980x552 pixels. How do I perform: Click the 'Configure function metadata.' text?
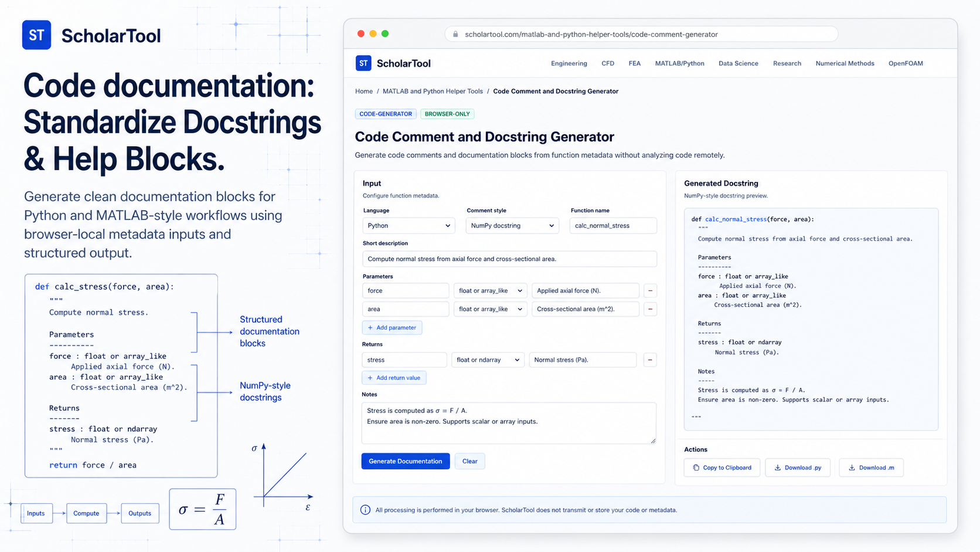(x=401, y=196)
